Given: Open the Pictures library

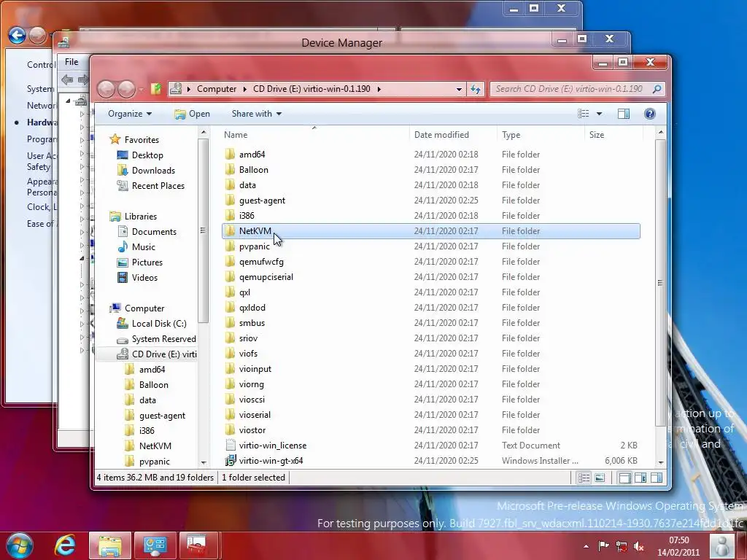Looking at the screenshot, I should point(147,262).
